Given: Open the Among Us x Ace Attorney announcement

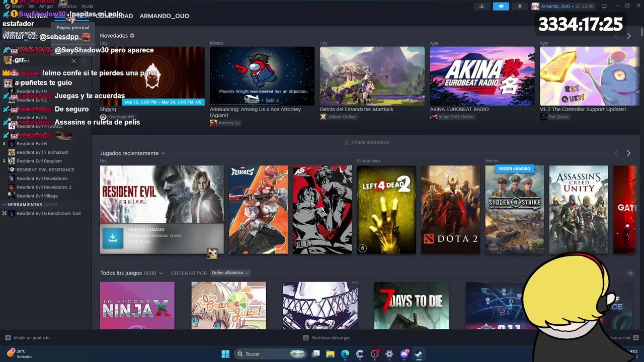Looking at the screenshot, I should click(262, 76).
